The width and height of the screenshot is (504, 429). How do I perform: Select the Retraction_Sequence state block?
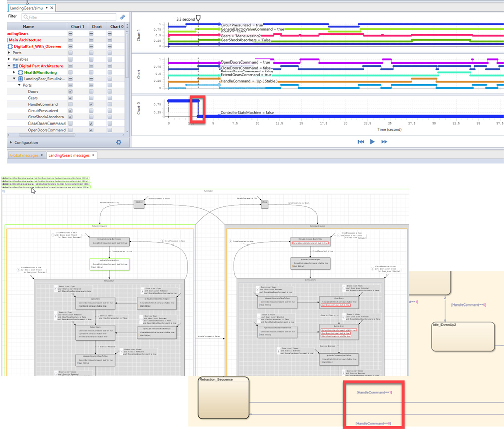click(223, 398)
